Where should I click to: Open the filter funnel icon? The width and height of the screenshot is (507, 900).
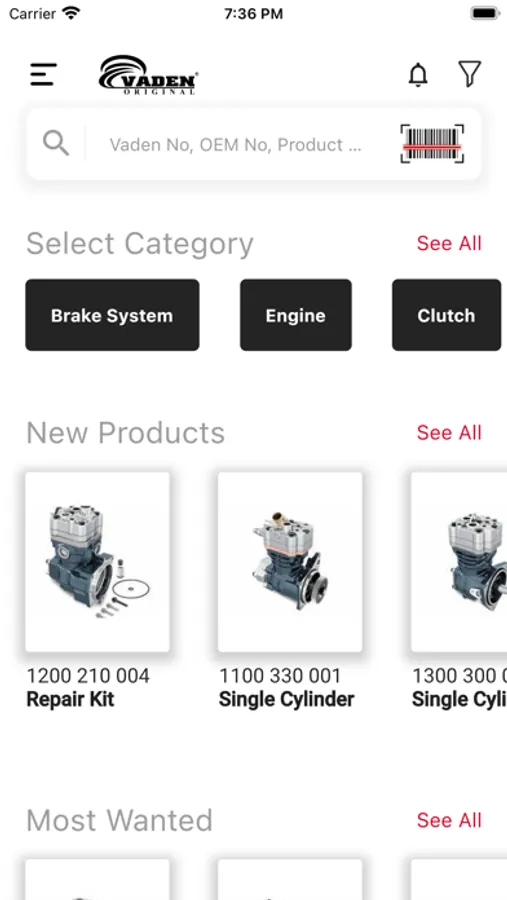[469, 74]
